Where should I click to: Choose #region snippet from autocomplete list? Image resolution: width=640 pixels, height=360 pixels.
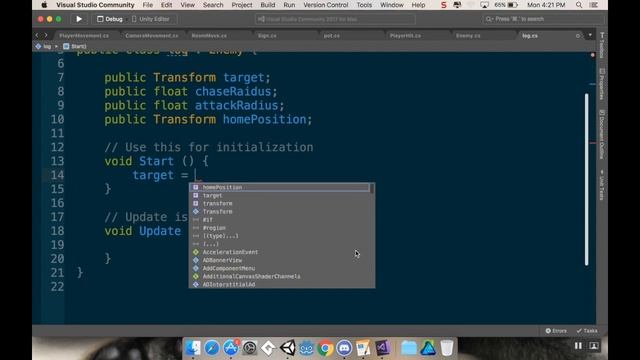[279, 228]
